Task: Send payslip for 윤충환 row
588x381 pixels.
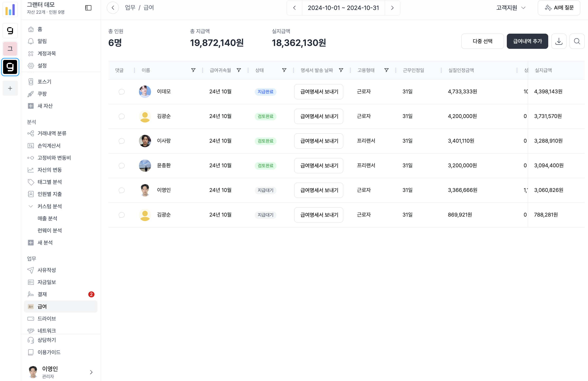Action: [318, 166]
